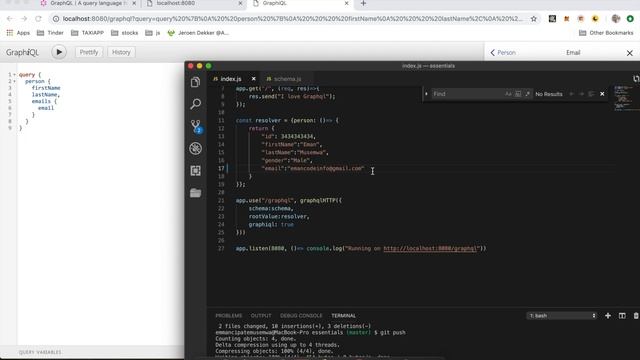The height and width of the screenshot is (360, 640).
Task: Toggle Match Case in Find widget
Action: click(x=508, y=94)
